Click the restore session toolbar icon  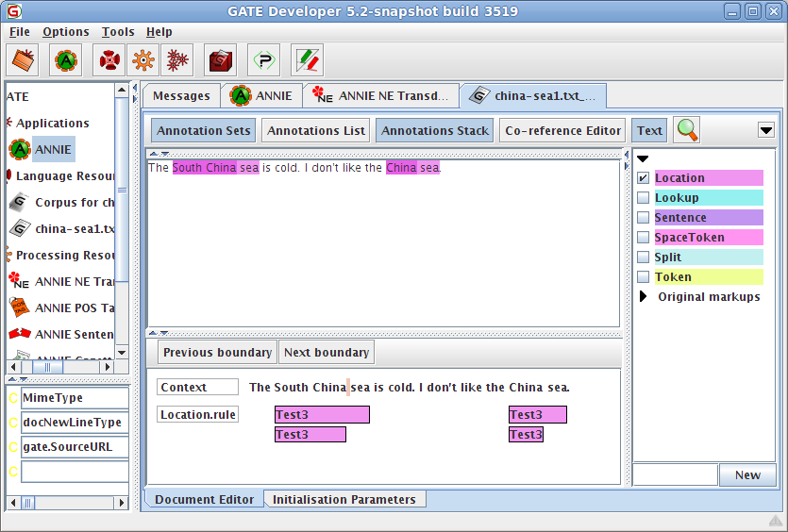[23, 60]
